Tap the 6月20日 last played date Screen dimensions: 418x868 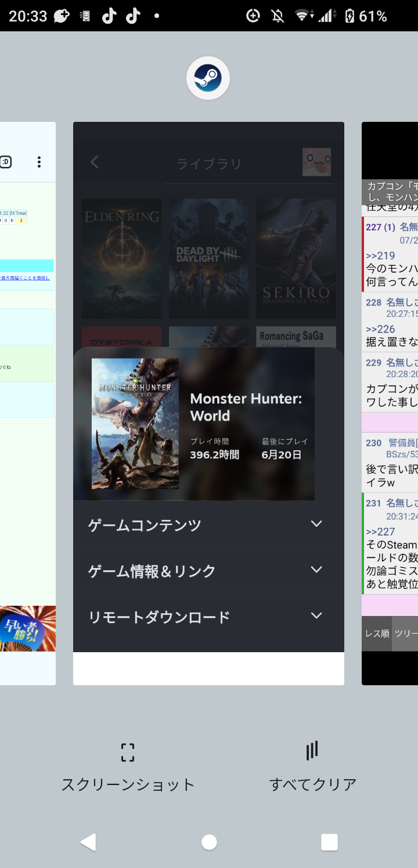[282, 455]
